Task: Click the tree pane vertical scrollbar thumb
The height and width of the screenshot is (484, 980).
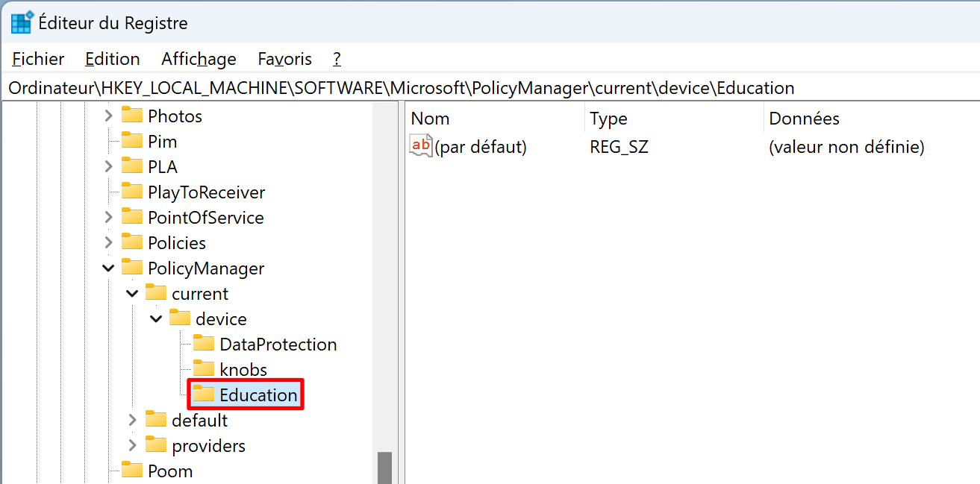Action: pos(384,468)
